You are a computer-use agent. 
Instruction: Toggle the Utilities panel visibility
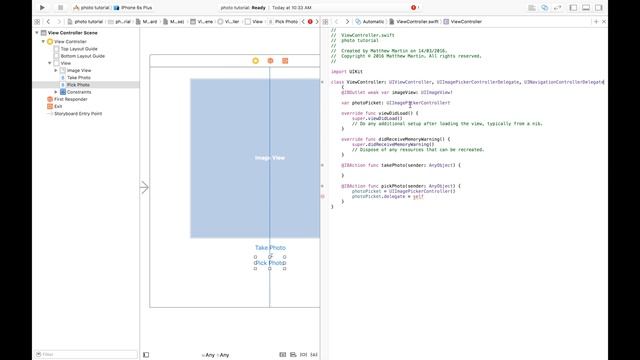(598, 8)
